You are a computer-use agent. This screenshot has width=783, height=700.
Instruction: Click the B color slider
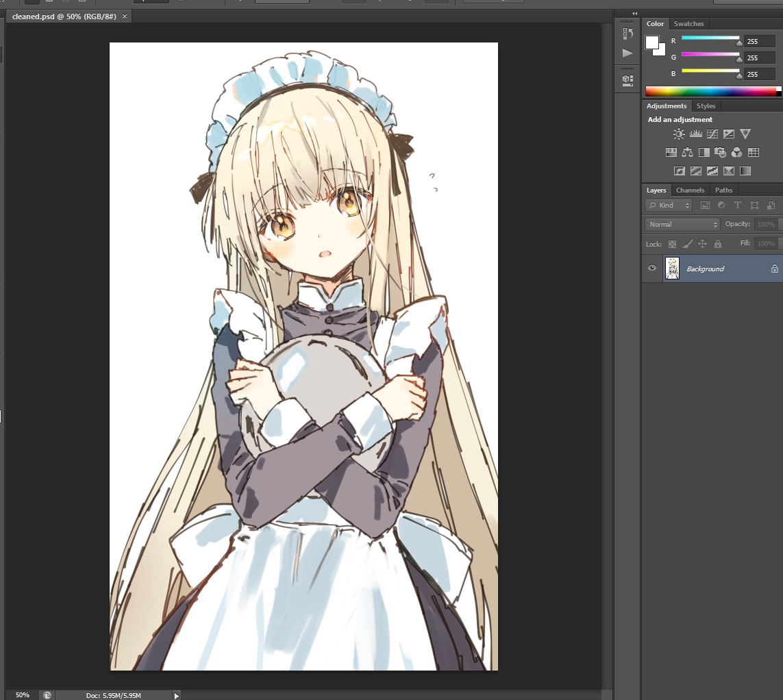710,71
